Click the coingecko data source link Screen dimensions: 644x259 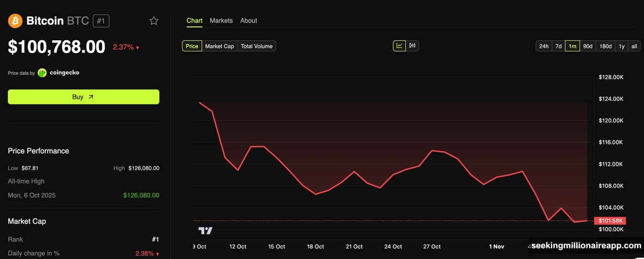64,72
